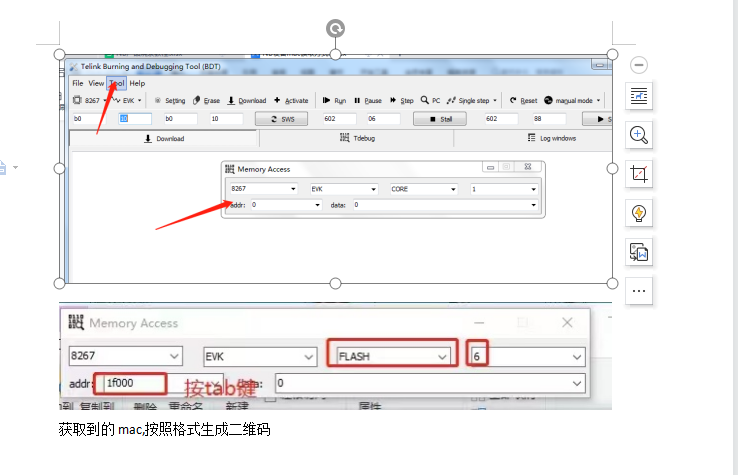Click the SWS button
The width and height of the screenshot is (738, 475).
point(282,119)
